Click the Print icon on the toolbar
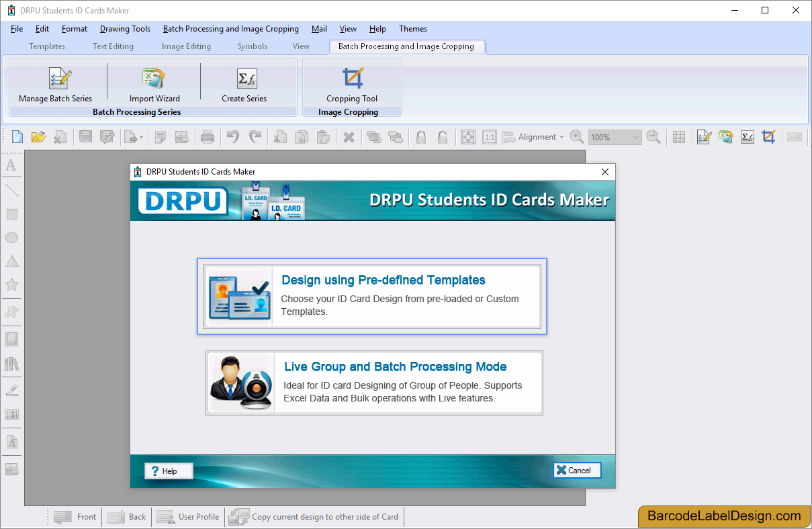The image size is (812, 529). [x=208, y=137]
